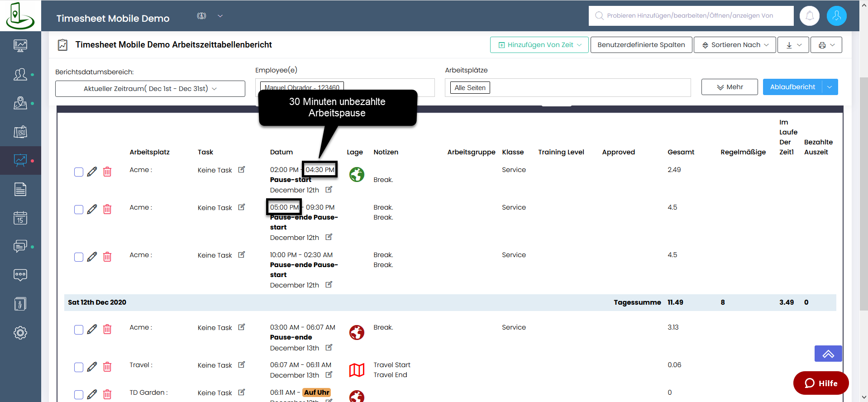Expand the Ablaufbericht arrow dropdown
Image resolution: width=868 pixels, height=402 pixels.
click(x=830, y=87)
